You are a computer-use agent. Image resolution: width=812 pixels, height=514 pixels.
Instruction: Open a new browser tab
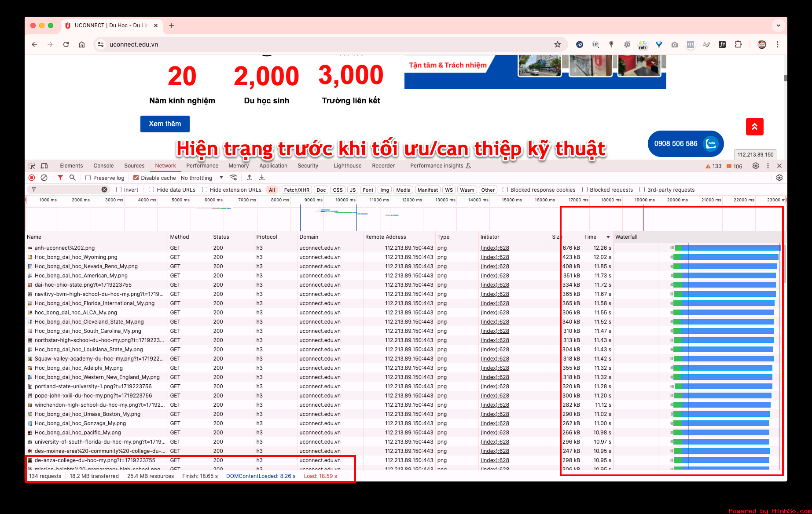[172, 26]
